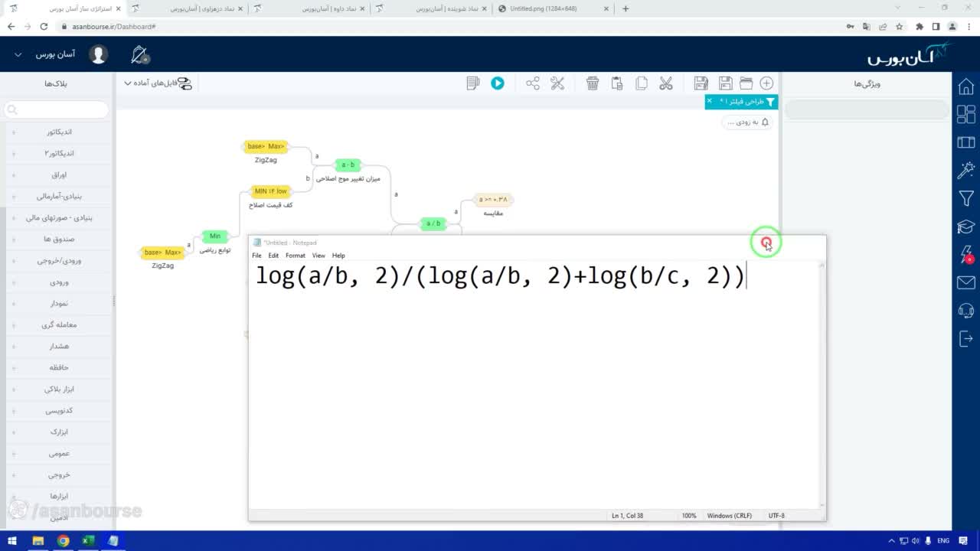Expand the ورودی/خروجی category
Image resolution: width=980 pixels, height=551 pixels.
(x=57, y=260)
